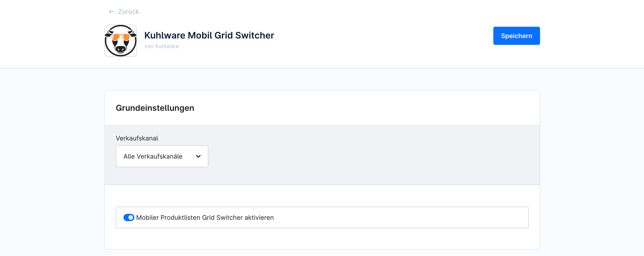
Task: Click the back arrow icon
Action: [111, 12]
